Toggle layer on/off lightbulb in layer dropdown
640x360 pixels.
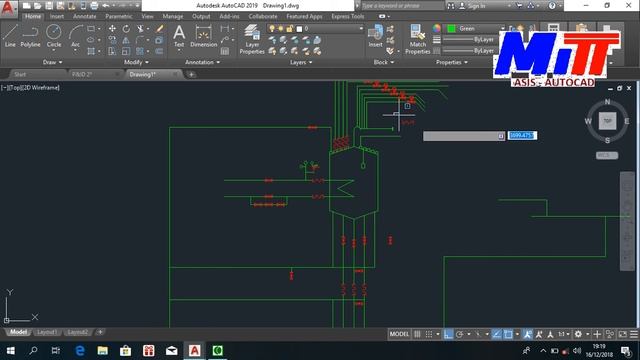[272, 29]
